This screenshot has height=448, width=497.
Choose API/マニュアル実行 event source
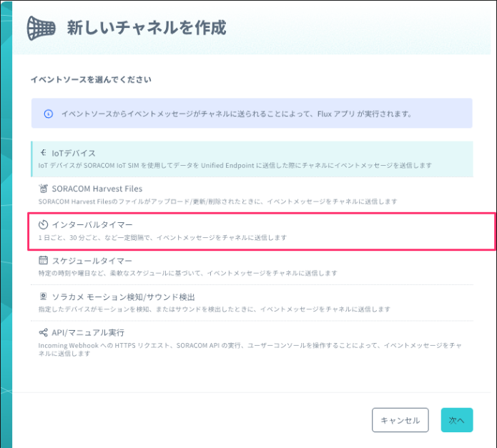pyautogui.click(x=252, y=344)
